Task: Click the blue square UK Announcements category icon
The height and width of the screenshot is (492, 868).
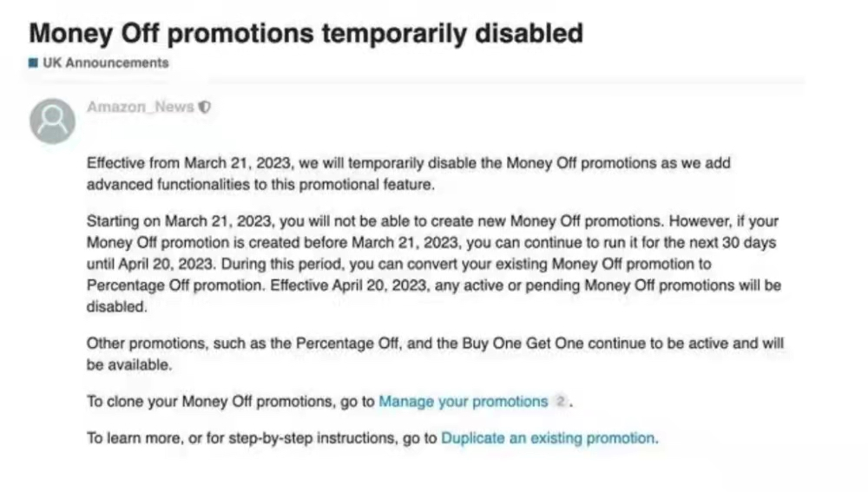Action: coord(33,62)
